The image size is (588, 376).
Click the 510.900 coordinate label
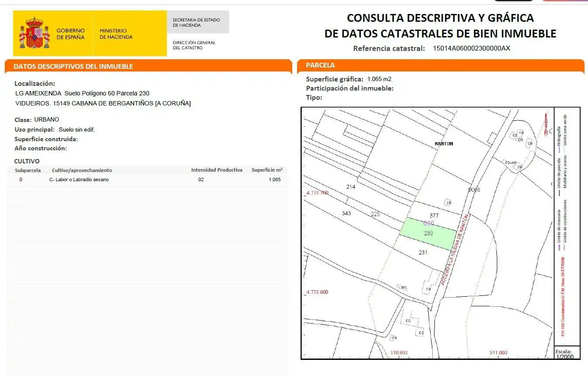pos(399,352)
